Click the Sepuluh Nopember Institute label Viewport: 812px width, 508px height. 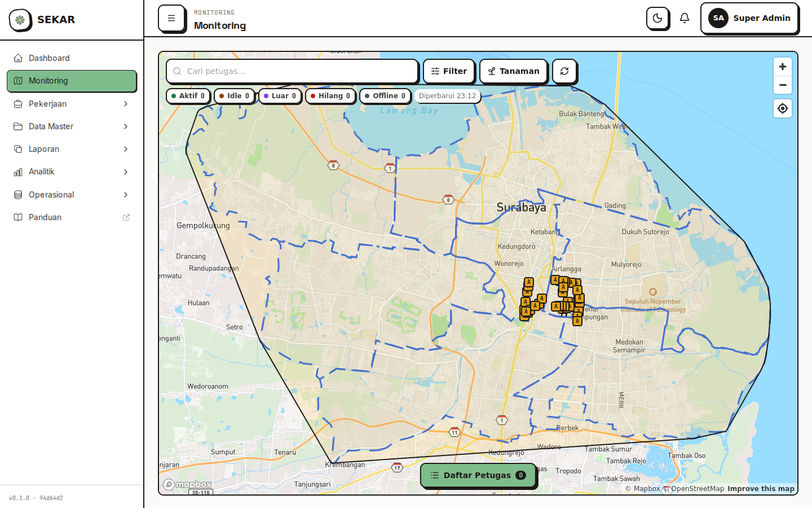653,305
